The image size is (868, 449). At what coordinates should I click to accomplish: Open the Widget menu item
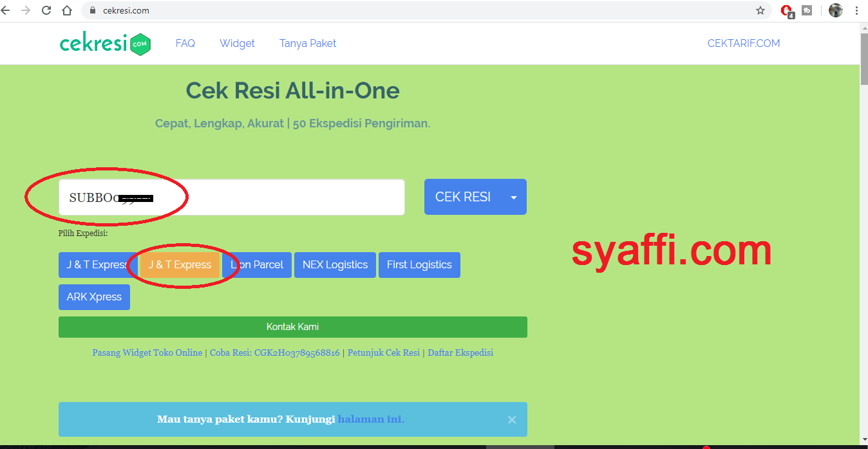pos(237,44)
